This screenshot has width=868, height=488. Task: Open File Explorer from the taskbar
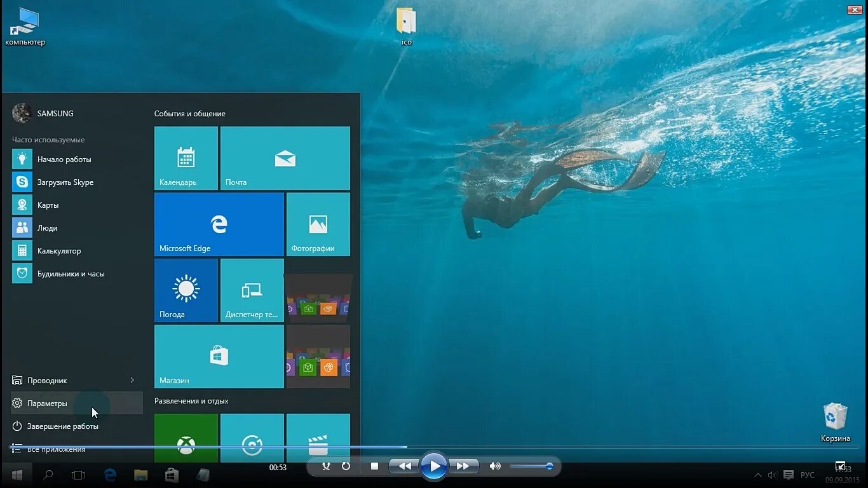pos(140,475)
